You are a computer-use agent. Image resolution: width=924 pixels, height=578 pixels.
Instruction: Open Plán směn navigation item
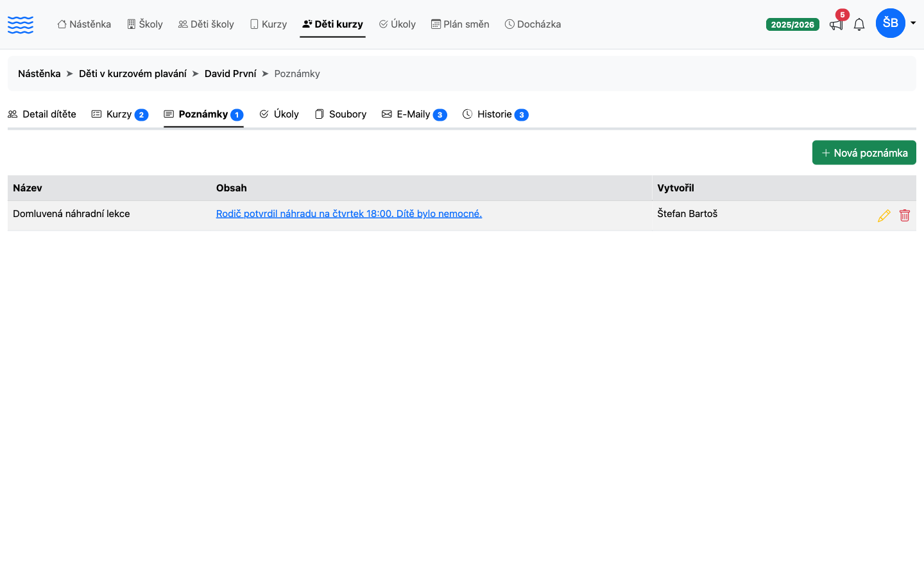point(460,24)
